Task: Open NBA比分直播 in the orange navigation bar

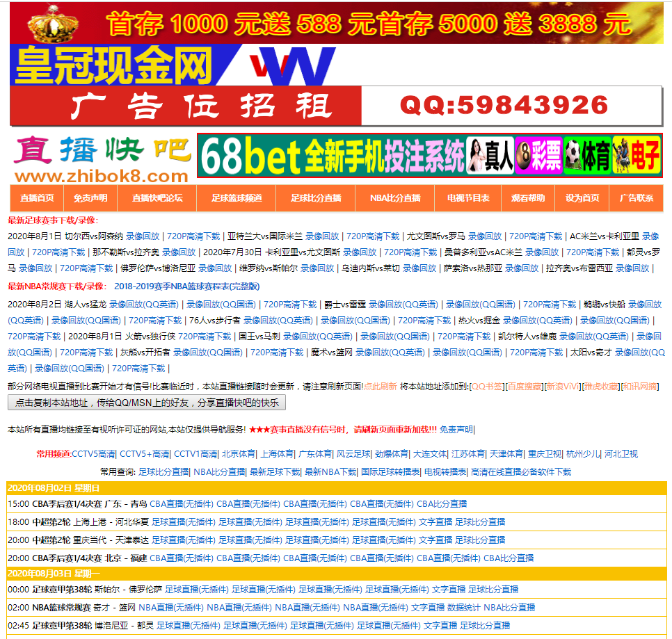Action: (x=395, y=198)
